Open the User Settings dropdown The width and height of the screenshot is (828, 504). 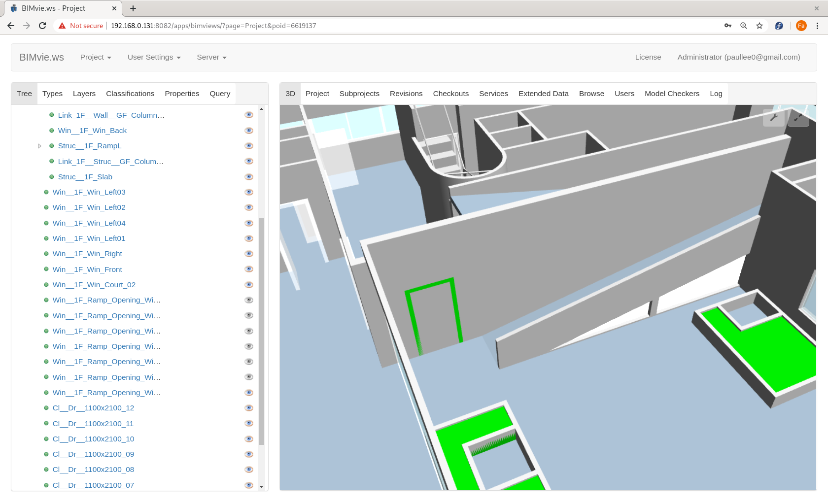click(153, 57)
